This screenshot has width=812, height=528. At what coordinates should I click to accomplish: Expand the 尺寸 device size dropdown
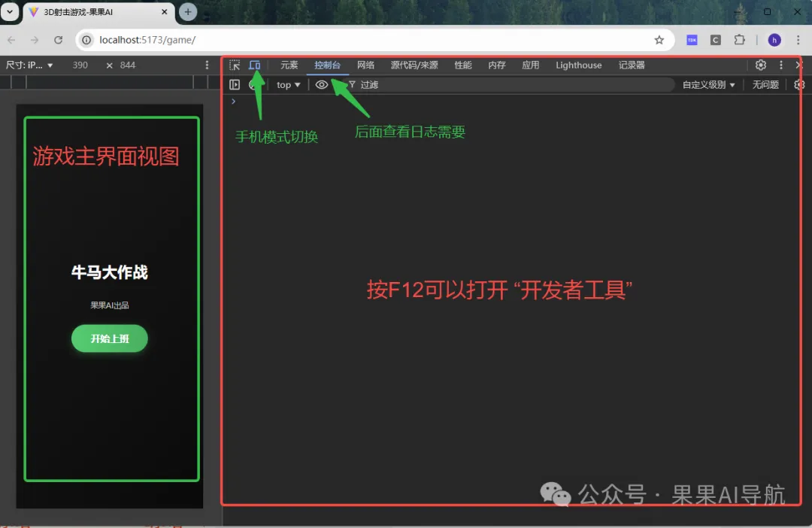coord(29,65)
